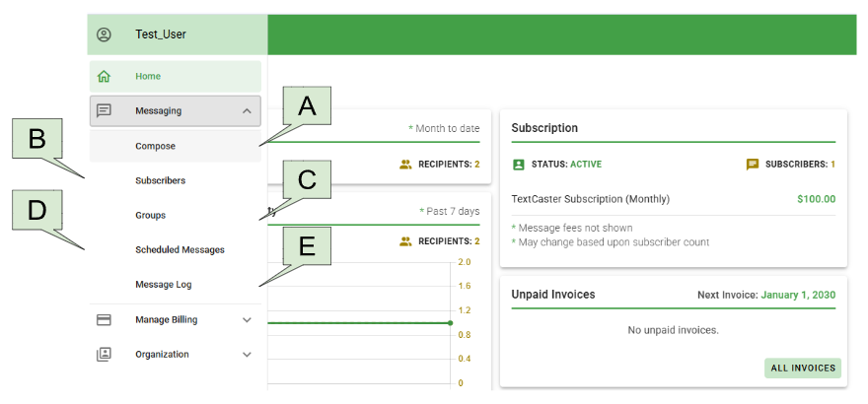Click the Test_User account avatar icon
The image size is (868, 404).
(x=104, y=34)
